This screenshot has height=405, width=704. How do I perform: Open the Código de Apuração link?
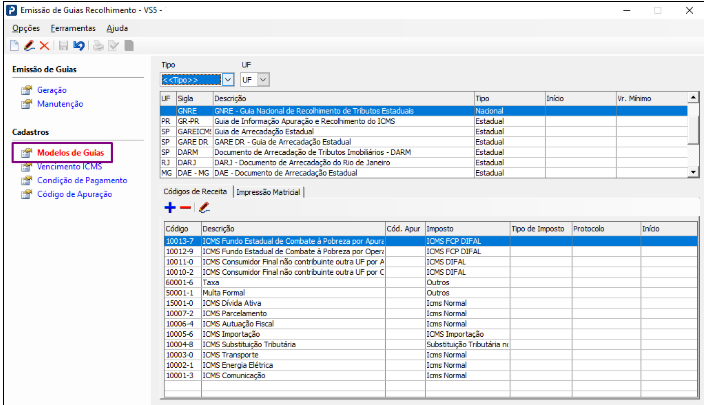(x=75, y=194)
